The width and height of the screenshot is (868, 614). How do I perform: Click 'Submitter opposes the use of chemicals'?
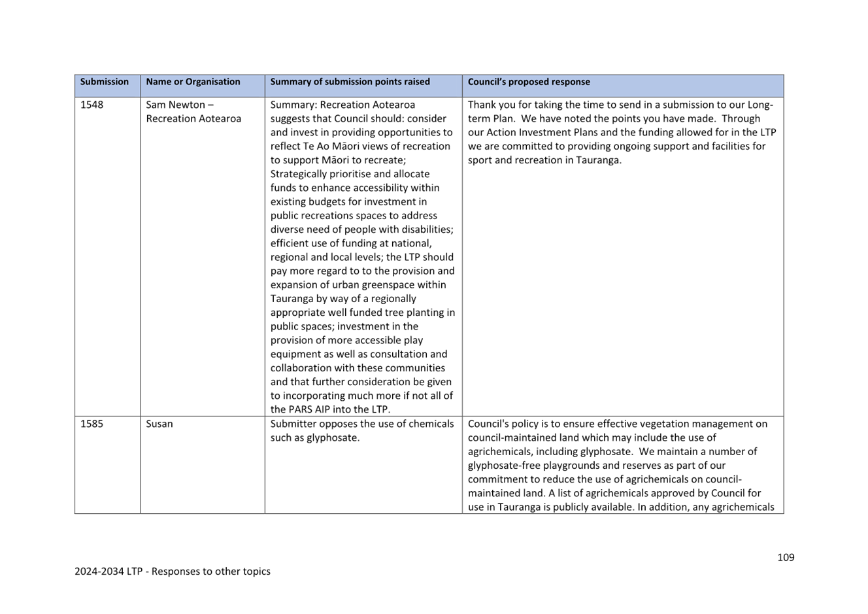pyautogui.click(x=362, y=424)
